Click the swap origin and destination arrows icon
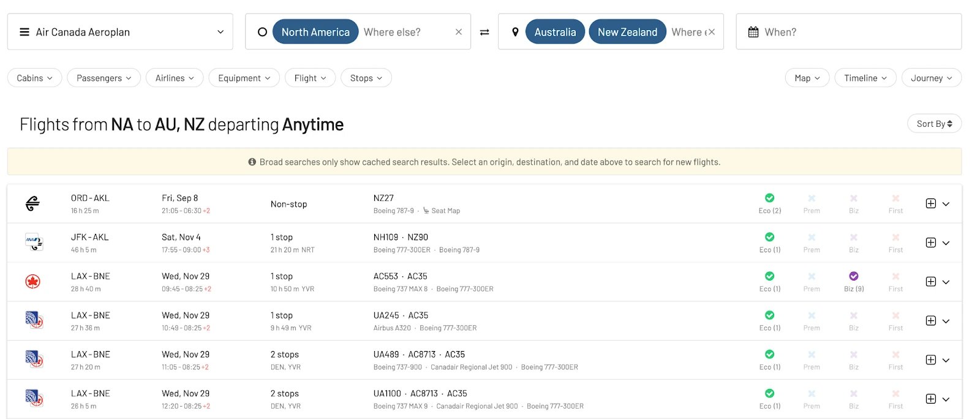Image resolution: width=980 pixels, height=419 pixels. (484, 32)
